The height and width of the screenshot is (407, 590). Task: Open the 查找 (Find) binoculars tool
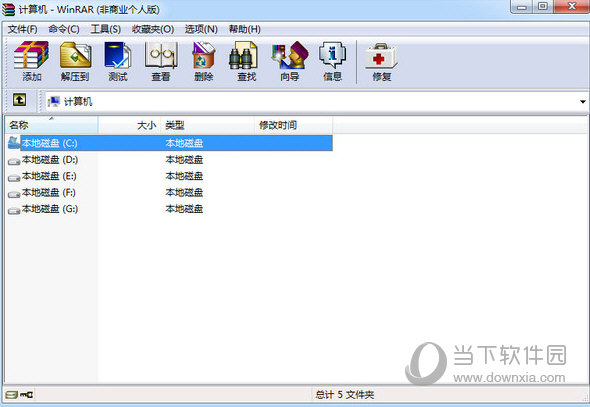[x=246, y=61]
